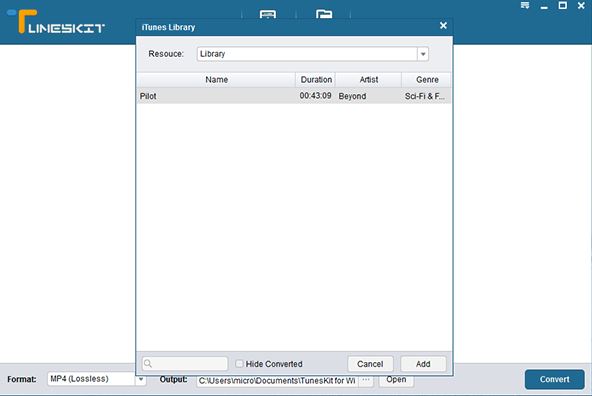This screenshot has width=592, height=396.
Task: Click the Cancel button
Action: [370, 364]
